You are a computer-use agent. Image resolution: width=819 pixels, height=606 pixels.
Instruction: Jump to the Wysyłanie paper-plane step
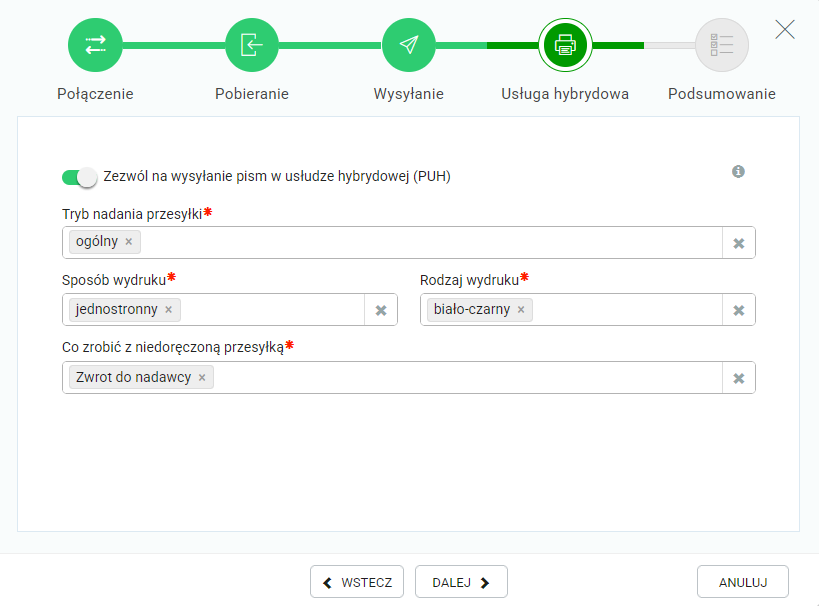click(x=408, y=45)
